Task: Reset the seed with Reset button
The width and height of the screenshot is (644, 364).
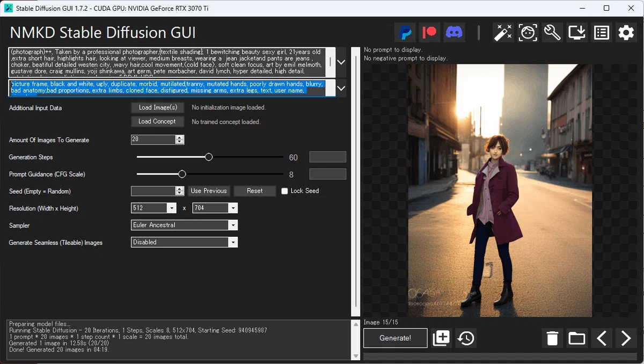Action: click(x=255, y=191)
